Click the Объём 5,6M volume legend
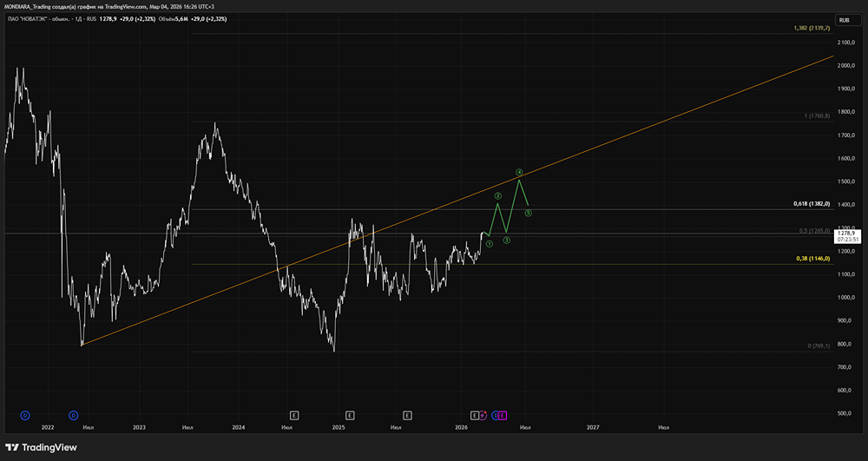The width and height of the screenshot is (868, 461). click(x=174, y=19)
